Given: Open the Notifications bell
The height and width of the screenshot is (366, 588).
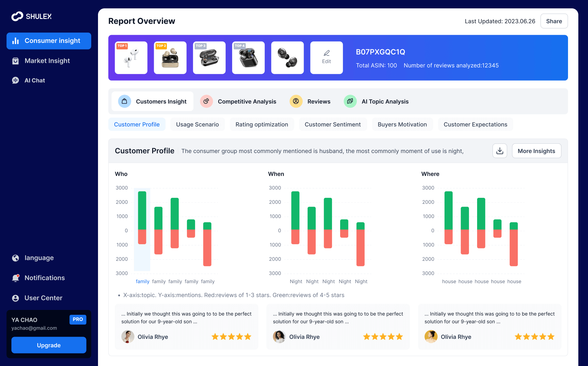Looking at the screenshot, I should (x=15, y=278).
